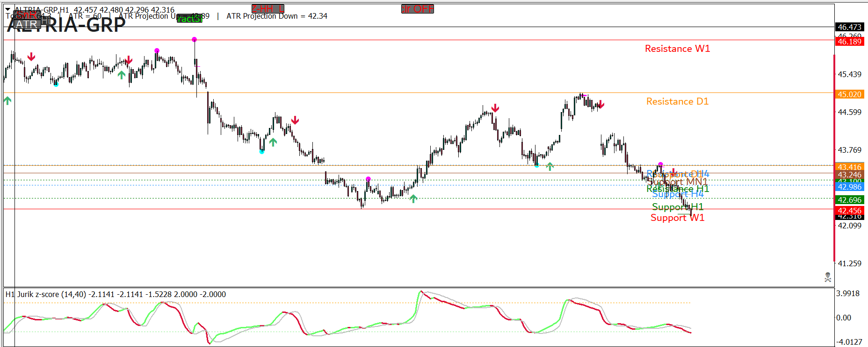The width and height of the screenshot is (868, 347).
Task: Click the red Z-HH L button
Action: tap(268, 9)
